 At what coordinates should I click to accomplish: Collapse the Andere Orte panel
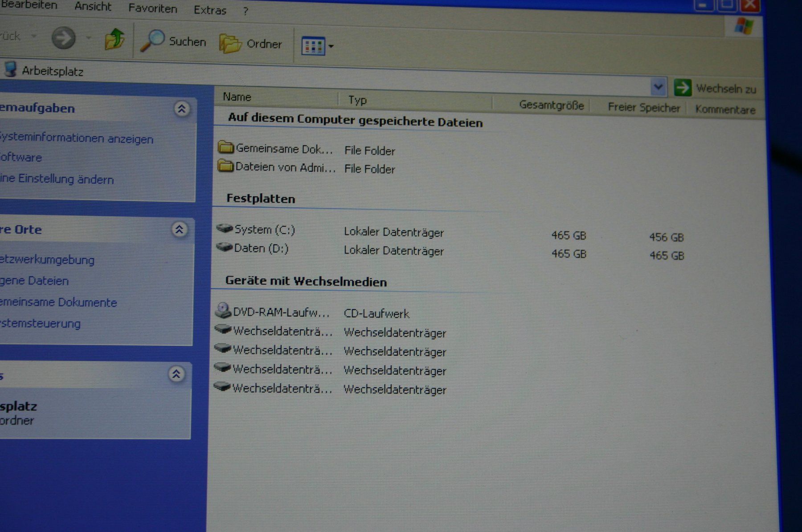[x=179, y=229]
